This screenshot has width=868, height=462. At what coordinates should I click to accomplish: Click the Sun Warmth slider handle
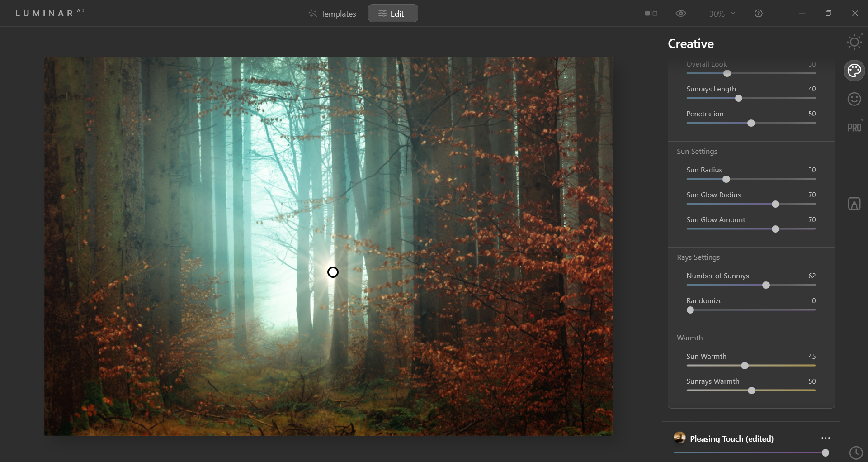pyautogui.click(x=745, y=366)
